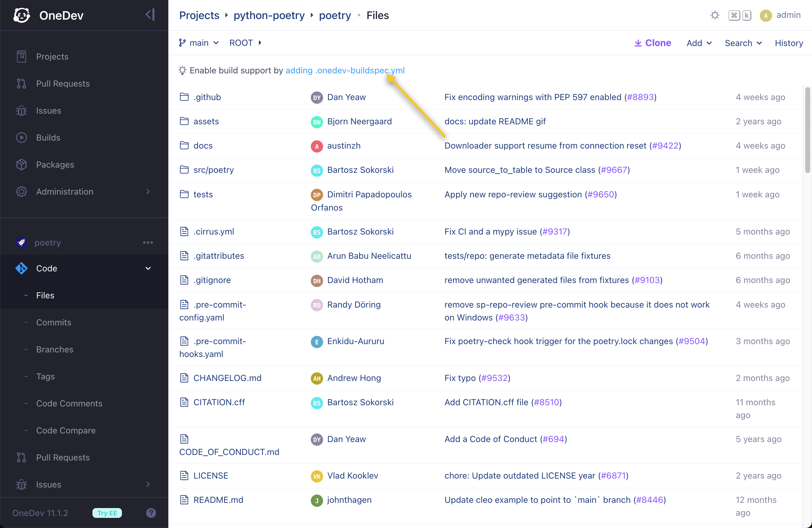Click the file list vertical scrollbar
The width and height of the screenshot is (812, 528).
click(807, 130)
